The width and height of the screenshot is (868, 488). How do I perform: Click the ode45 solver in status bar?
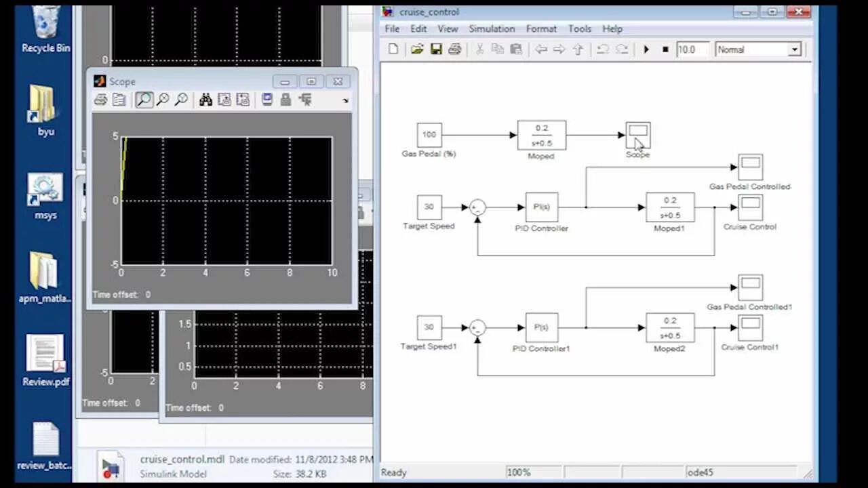(x=701, y=472)
